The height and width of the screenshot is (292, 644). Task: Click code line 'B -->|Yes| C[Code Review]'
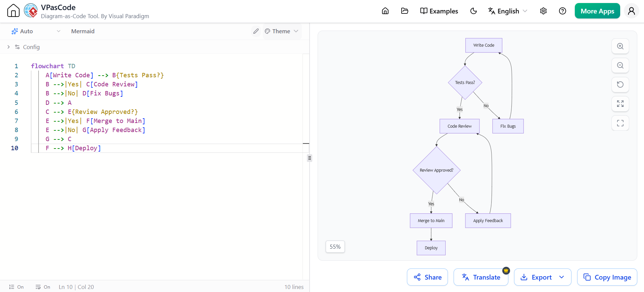pyautogui.click(x=92, y=84)
